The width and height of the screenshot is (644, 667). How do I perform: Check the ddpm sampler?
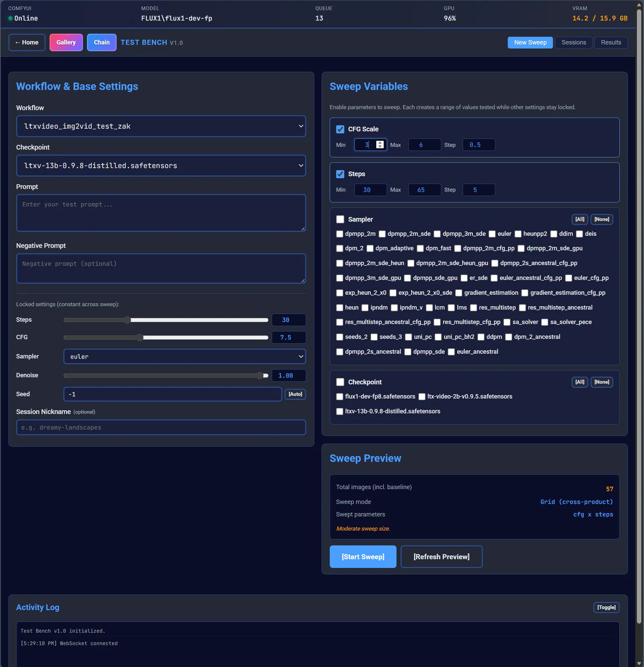point(481,337)
